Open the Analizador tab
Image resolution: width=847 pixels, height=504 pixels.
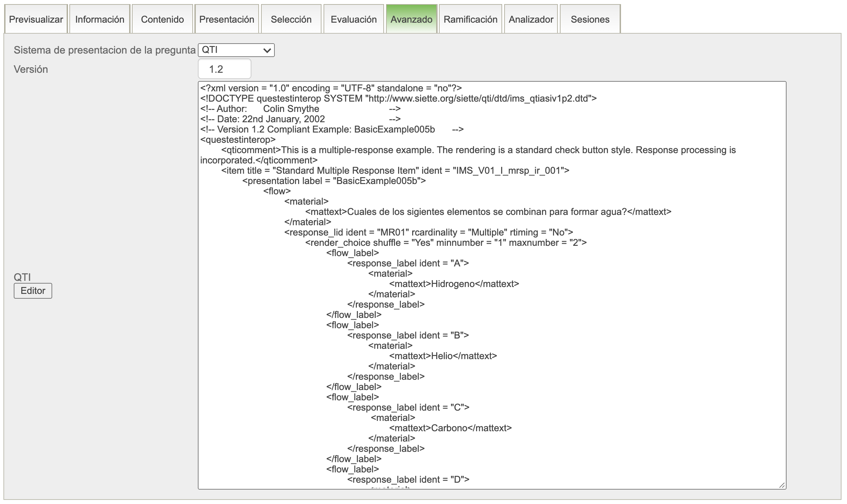coord(531,19)
